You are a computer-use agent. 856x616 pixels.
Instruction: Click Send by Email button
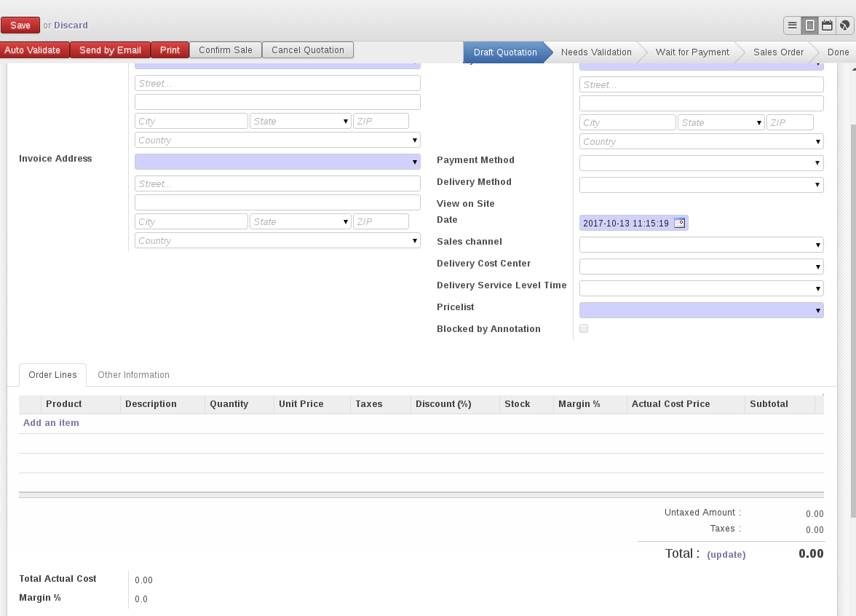click(x=110, y=50)
